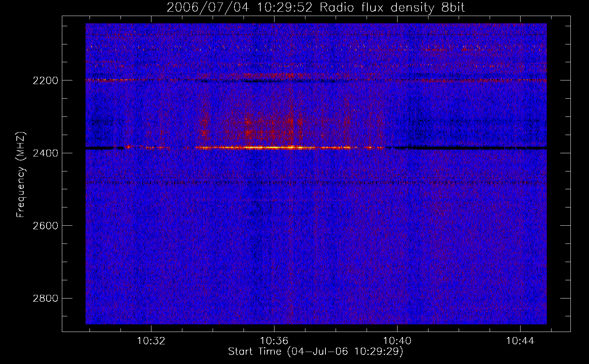Click the 2800 frequency tick label
Screen dimensions: 589x364
click(46, 298)
